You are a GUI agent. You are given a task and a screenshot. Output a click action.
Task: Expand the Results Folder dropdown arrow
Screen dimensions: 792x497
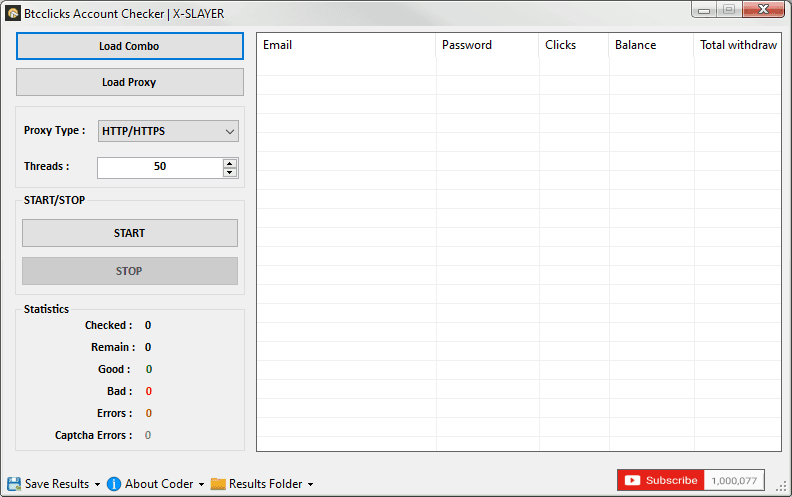coord(310,484)
